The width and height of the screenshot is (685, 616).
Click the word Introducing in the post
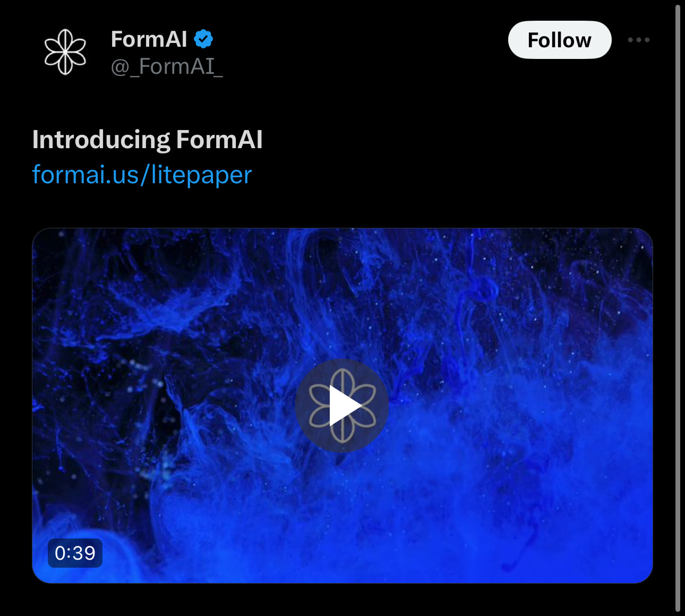pos(101,140)
